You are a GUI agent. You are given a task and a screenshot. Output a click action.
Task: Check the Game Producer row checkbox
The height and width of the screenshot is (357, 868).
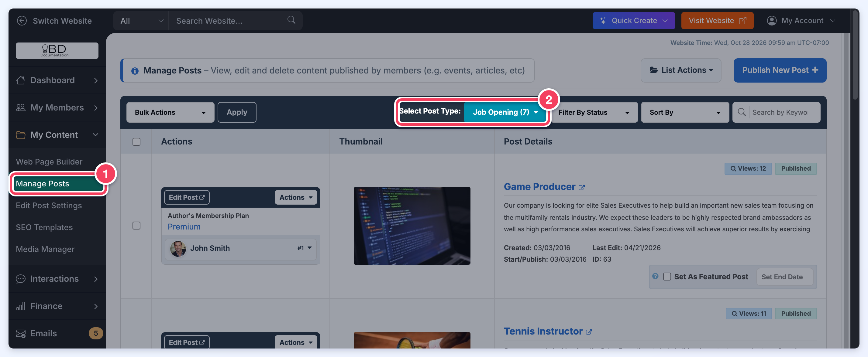pyautogui.click(x=136, y=226)
